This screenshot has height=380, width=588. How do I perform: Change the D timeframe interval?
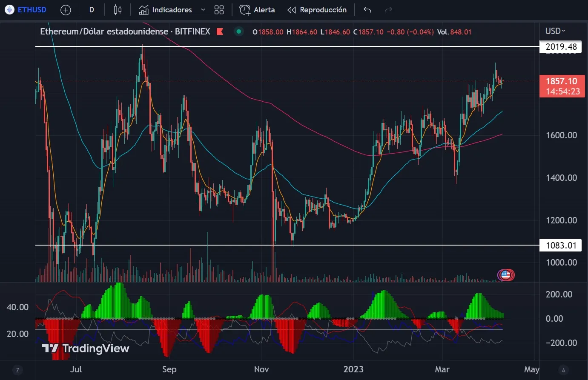(x=92, y=10)
